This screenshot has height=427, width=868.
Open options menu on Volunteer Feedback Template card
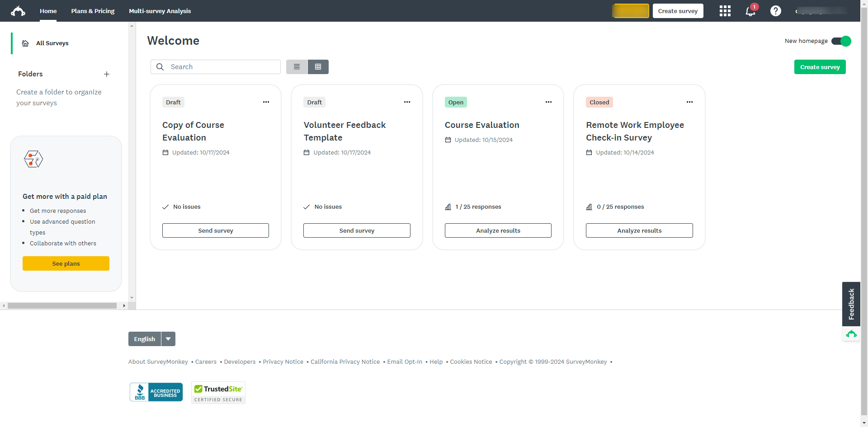click(407, 102)
